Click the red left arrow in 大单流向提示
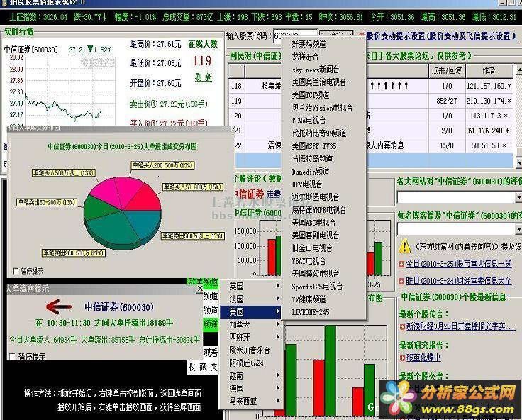This screenshot has width=522, height=420. (x=59, y=306)
